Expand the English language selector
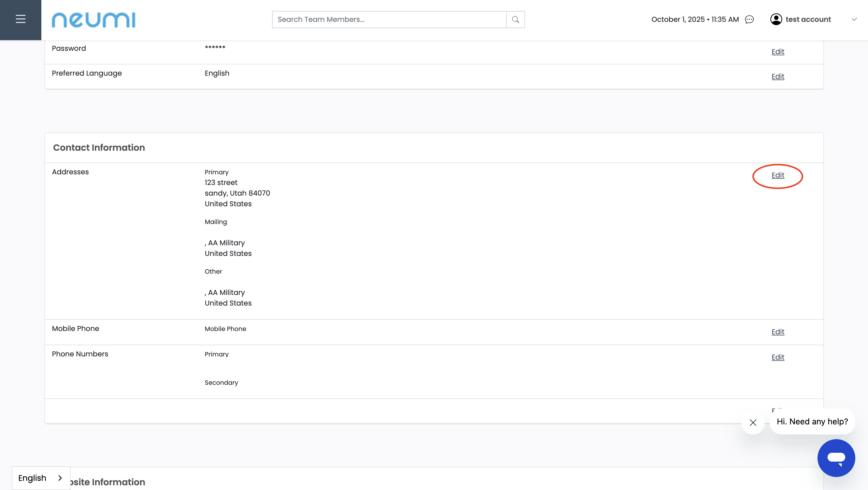 [x=40, y=478]
